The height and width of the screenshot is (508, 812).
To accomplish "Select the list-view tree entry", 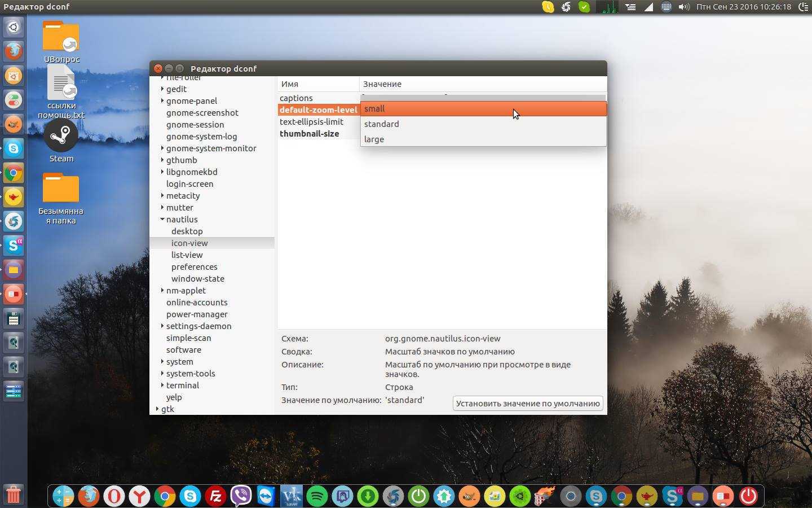I will point(187,255).
